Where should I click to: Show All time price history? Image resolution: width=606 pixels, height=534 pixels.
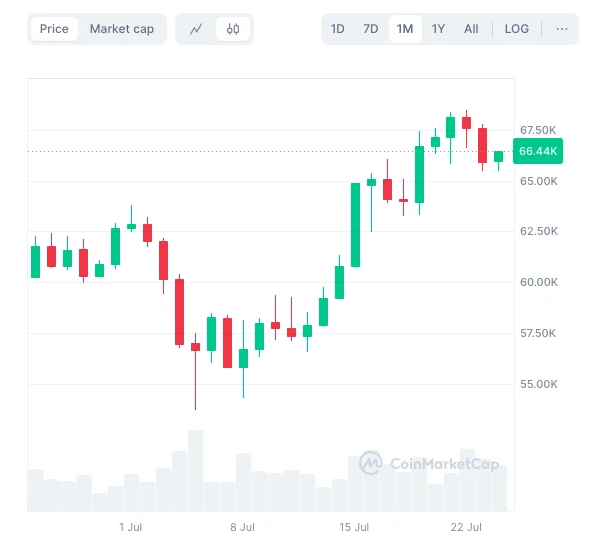tap(471, 29)
